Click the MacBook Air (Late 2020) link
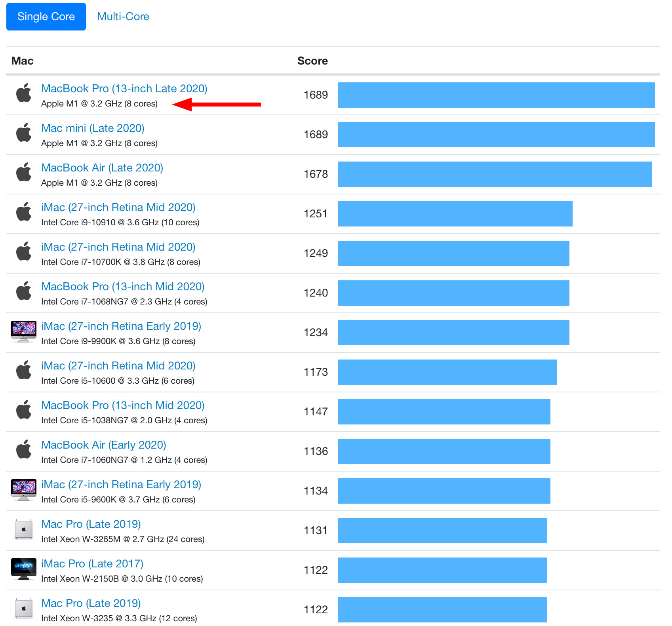The height and width of the screenshot is (626, 672). coord(102,167)
